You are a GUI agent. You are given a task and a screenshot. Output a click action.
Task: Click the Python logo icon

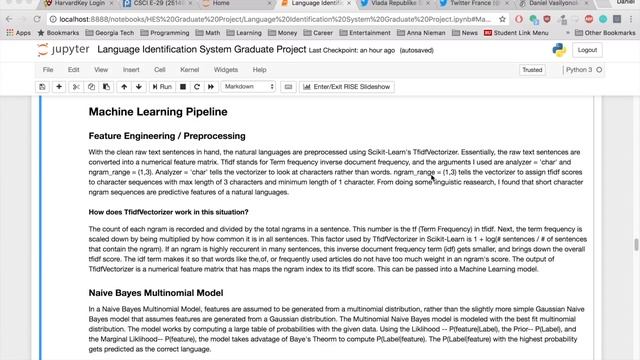(x=559, y=50)
